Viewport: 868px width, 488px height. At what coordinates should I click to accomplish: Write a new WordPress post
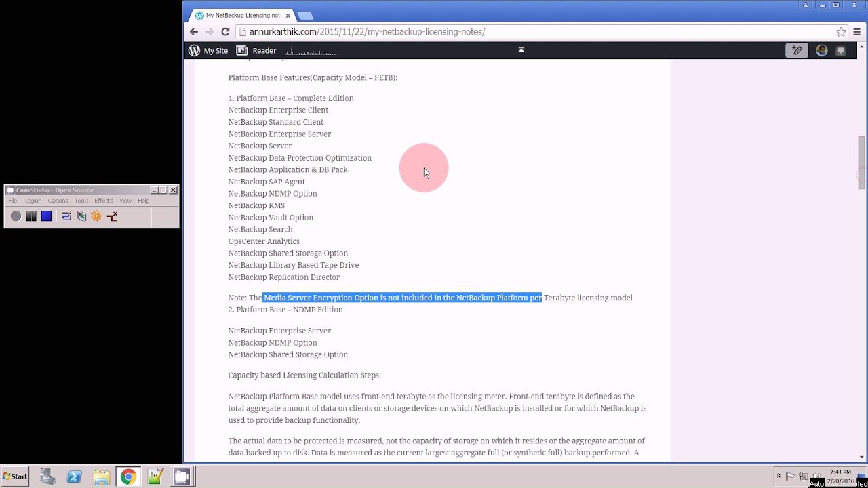pyautogui.click(x=797, y=50)
